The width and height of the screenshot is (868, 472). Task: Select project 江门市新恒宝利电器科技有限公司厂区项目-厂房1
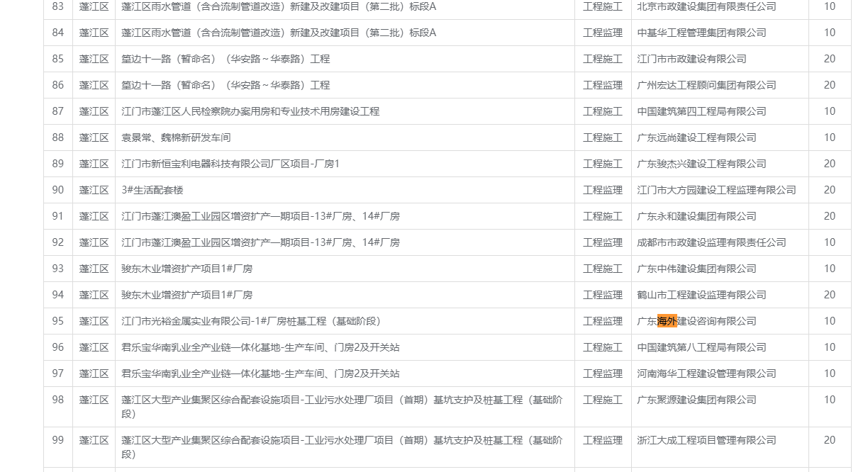[230, 164]
